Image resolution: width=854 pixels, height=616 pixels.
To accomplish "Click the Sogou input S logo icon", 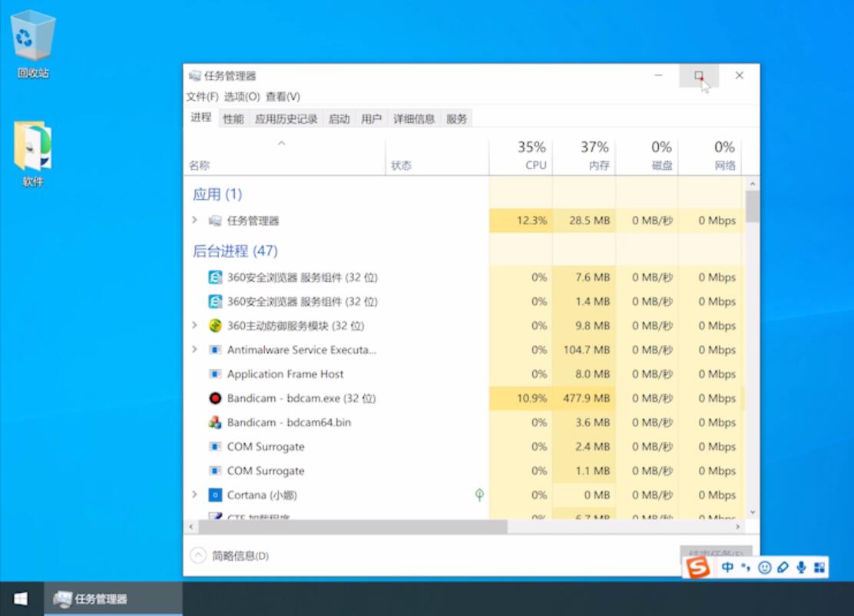I will pyautogui.click(x=698, y=568).
